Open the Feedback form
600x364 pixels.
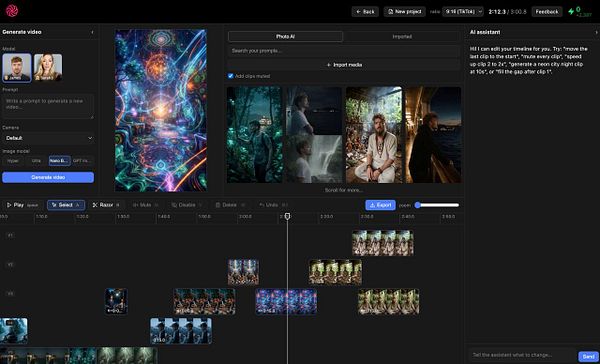(547, 11)
